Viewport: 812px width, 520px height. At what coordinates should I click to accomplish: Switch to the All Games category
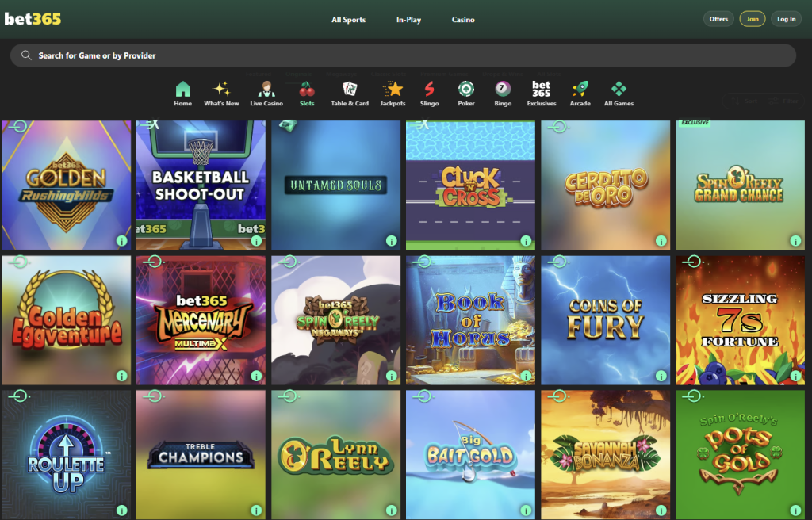pyautogui.click(x=619, y=94)
